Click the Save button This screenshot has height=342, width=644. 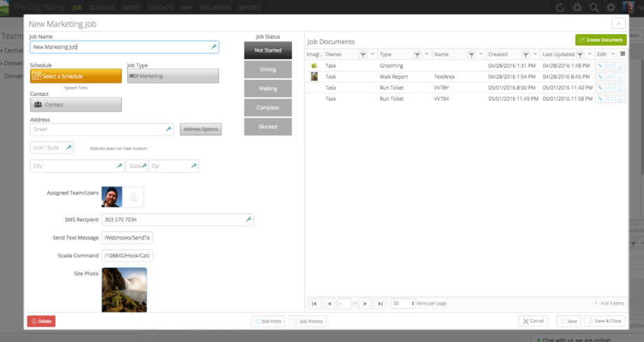tap(568, 321)
